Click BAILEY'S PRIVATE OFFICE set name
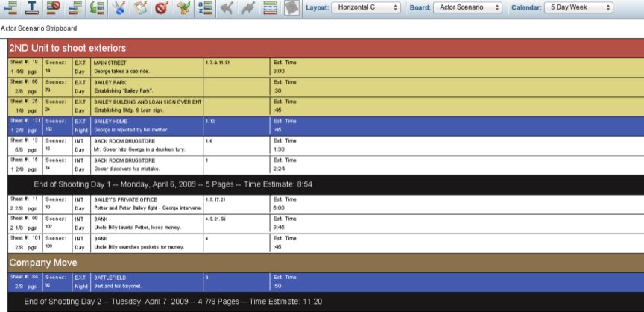 coord(125,200)
